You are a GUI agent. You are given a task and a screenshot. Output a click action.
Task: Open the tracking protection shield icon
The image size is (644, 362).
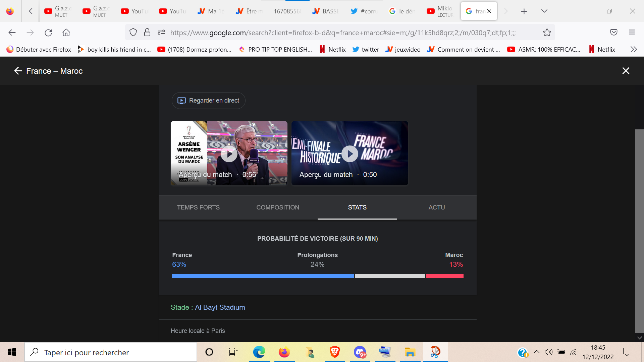coord(133,33)
